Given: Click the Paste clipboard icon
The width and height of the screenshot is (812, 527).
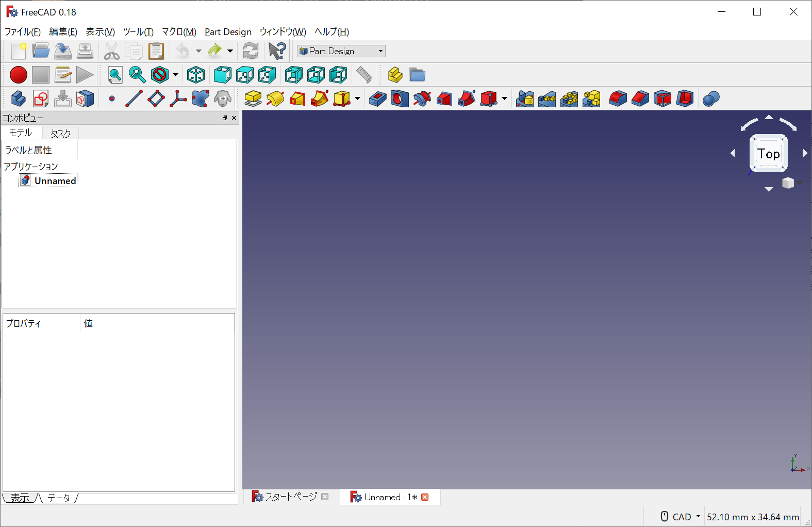Looking at the screenshot, I should click(x=156, y=51).
